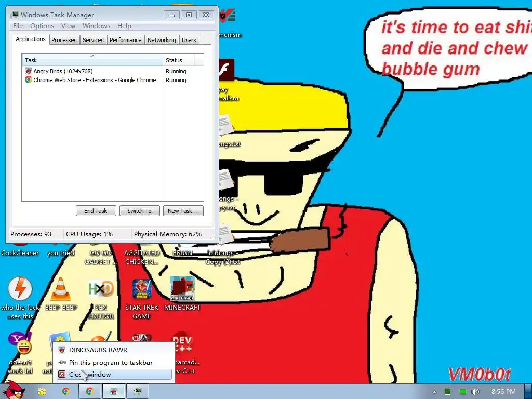
Task: Select the BRIAN desktop label
Action: [x=182, y=253]
